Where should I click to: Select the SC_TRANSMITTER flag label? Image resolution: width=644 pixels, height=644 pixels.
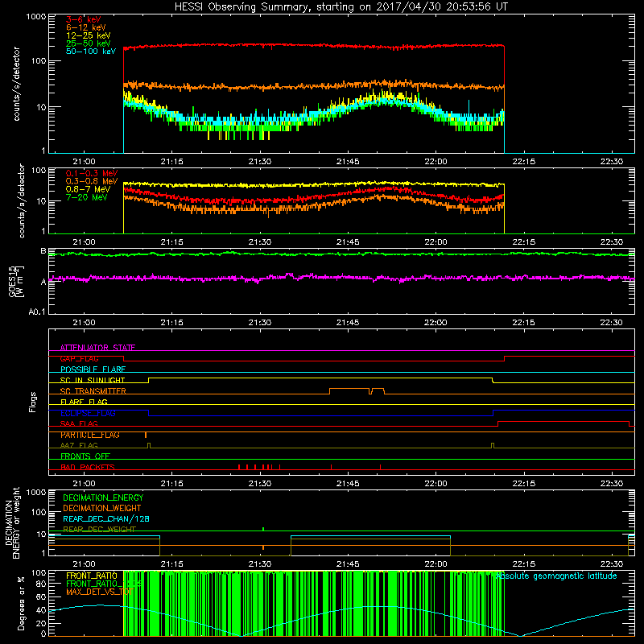click(93, 391)
